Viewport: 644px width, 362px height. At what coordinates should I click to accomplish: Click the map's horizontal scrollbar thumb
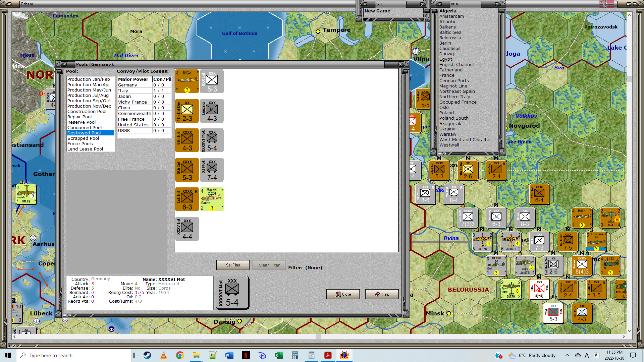(318, 337)
